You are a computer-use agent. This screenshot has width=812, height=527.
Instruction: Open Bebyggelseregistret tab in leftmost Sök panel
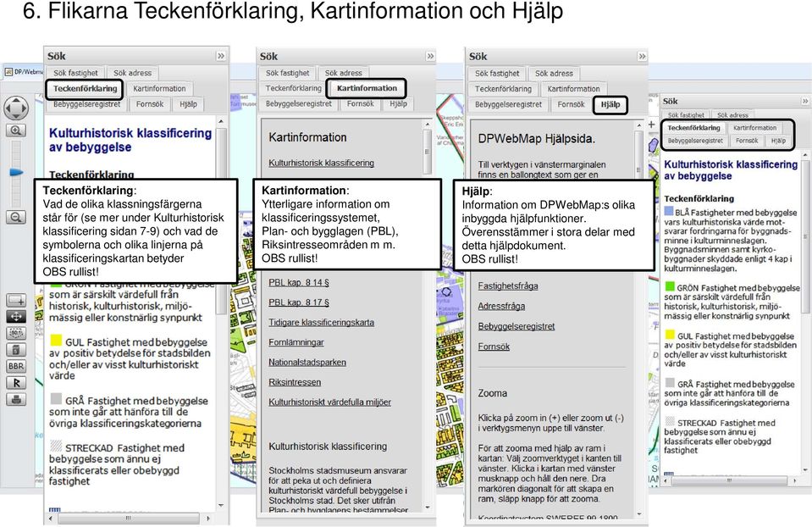pyautogui.click(x=87, y=104)
